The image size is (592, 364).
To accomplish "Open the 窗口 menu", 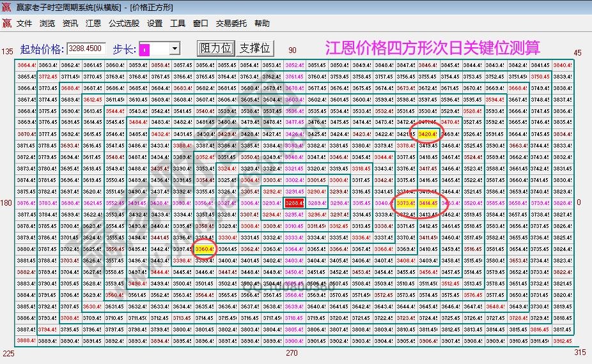I will pos(201,24).
